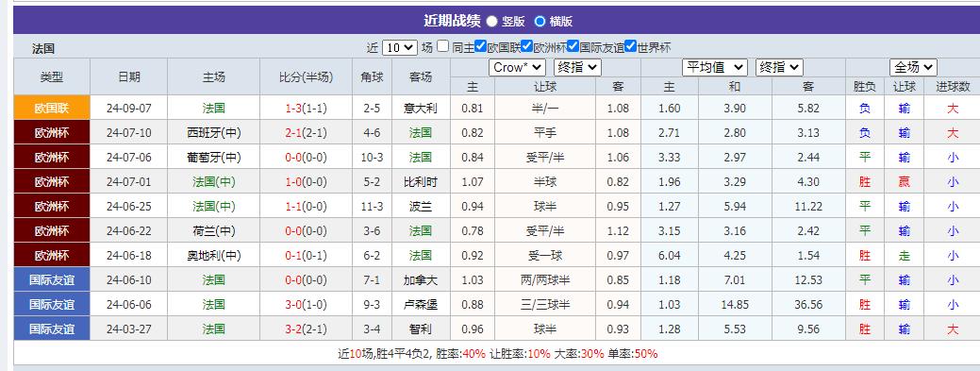The height and width of the screenshot is (371, 980).
Task: Select the 竖版 radio button
Action: point(491,22)
